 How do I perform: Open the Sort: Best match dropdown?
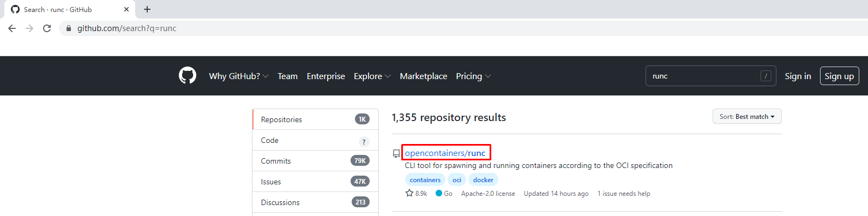click(x=747, y=117)
